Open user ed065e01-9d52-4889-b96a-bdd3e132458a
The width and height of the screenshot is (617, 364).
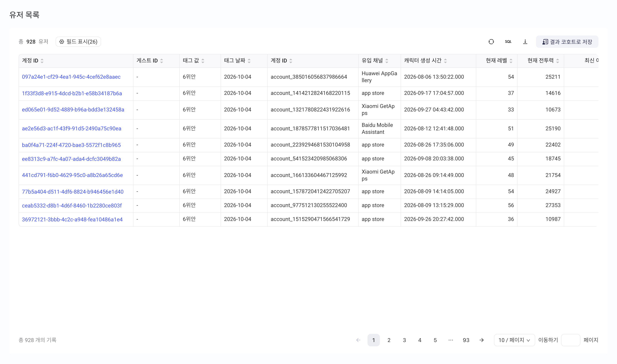point(73,110)
